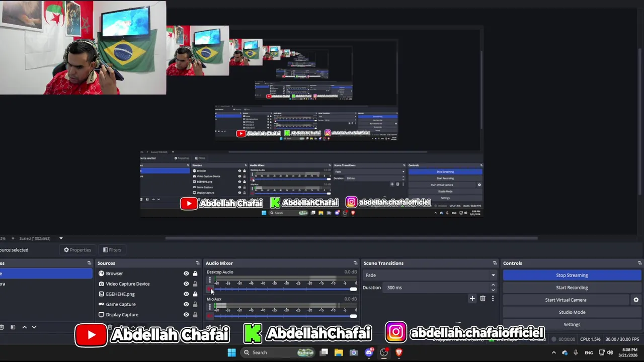Hide the Video Capture Device source

click(186, 284)
